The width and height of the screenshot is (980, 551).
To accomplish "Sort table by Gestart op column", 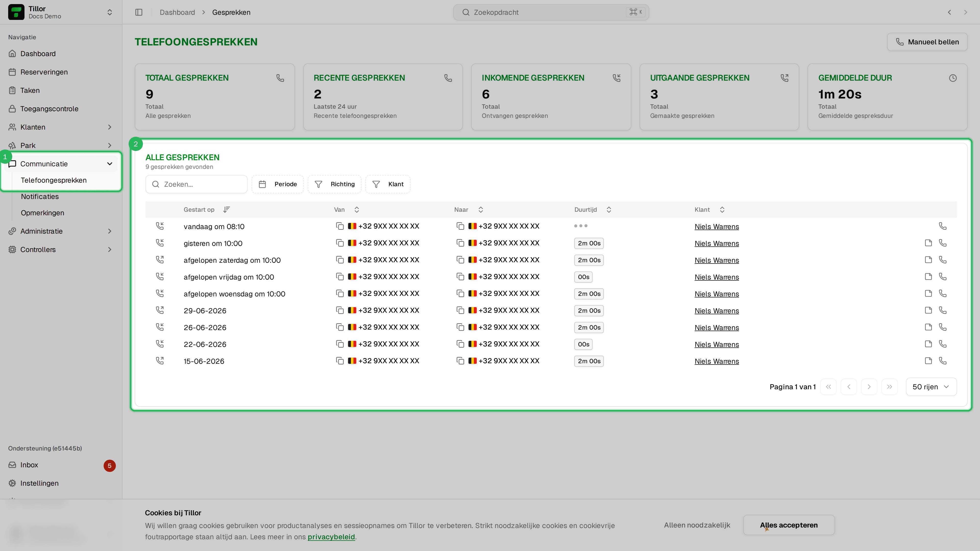I will (x=206, y=209).
